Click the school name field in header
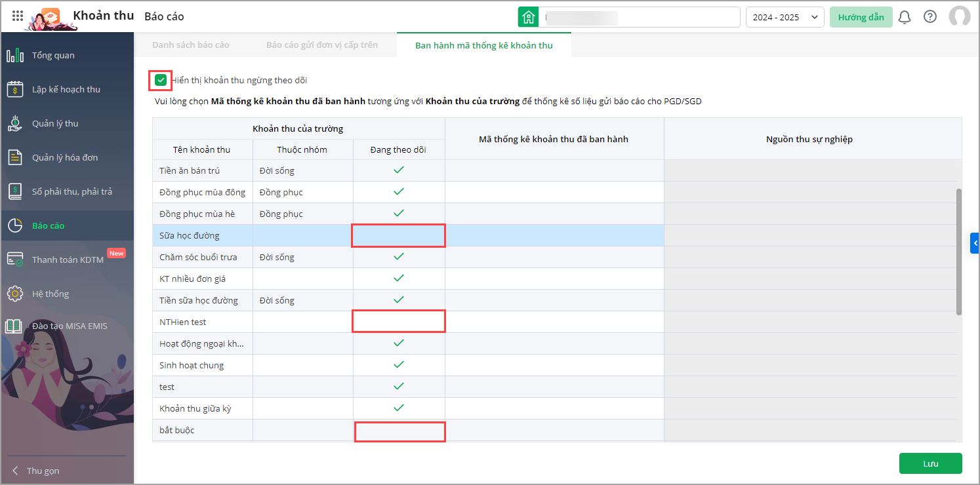Image resolution: width=980 pixels, height=485 pixels. [640, 17]
